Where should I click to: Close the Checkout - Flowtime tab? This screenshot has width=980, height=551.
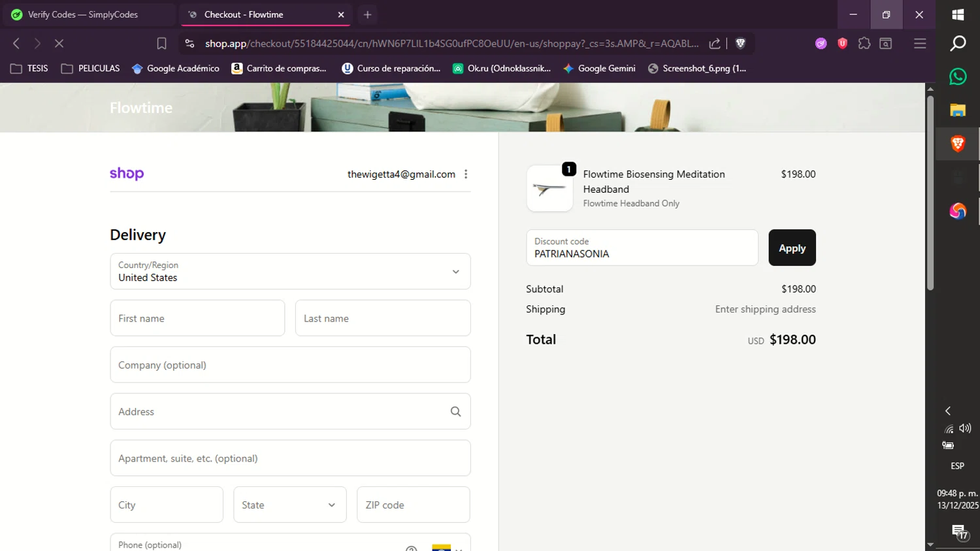point(340,14)
